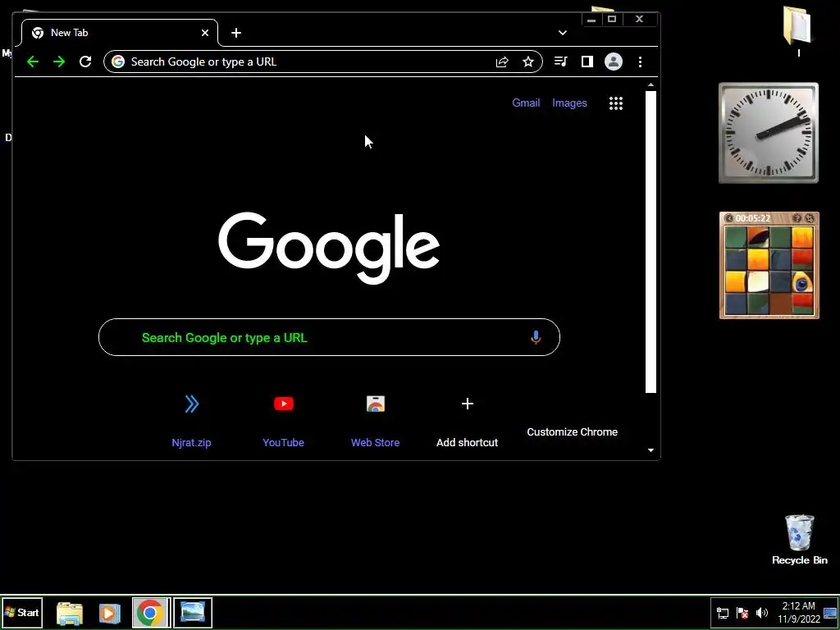Open the Web Store shortcut tile
The width and height of the screenshot is (840, 630).
(x=375, y=422)
